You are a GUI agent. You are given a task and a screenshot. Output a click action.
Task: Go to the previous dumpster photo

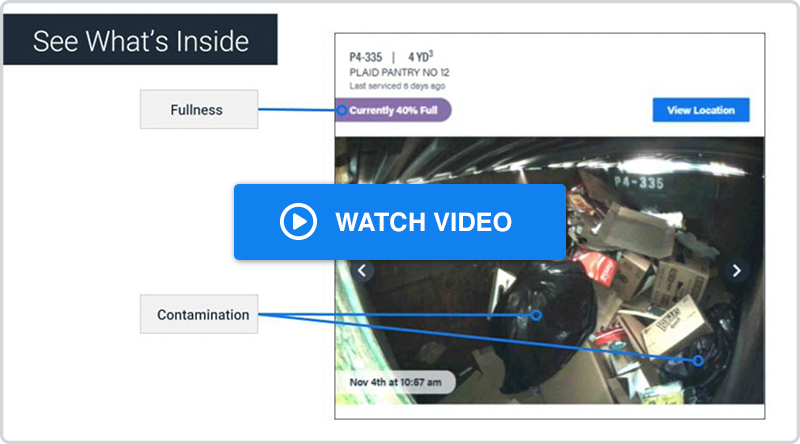[x=363, y=271]
